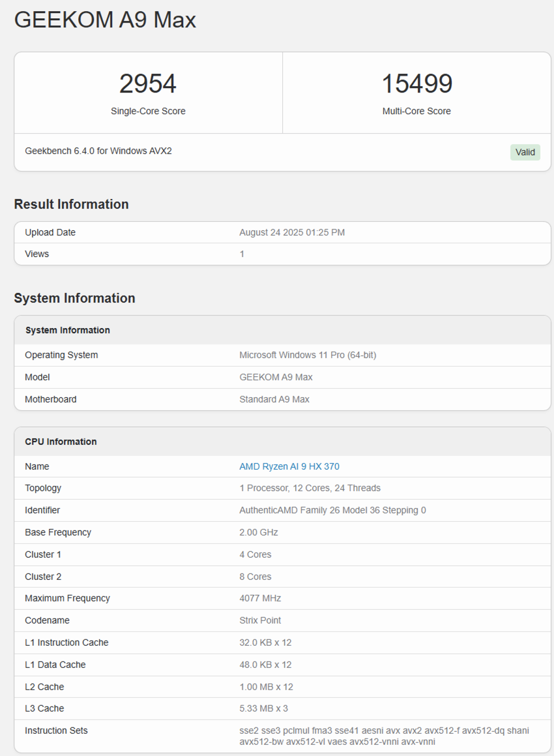Click the 8 Cores value
Screen dimensions: 554x756
click(x=255, y=577)
